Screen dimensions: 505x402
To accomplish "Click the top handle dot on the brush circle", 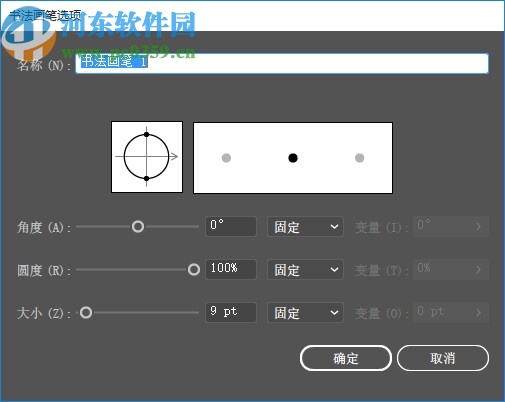I will (146, 134).
